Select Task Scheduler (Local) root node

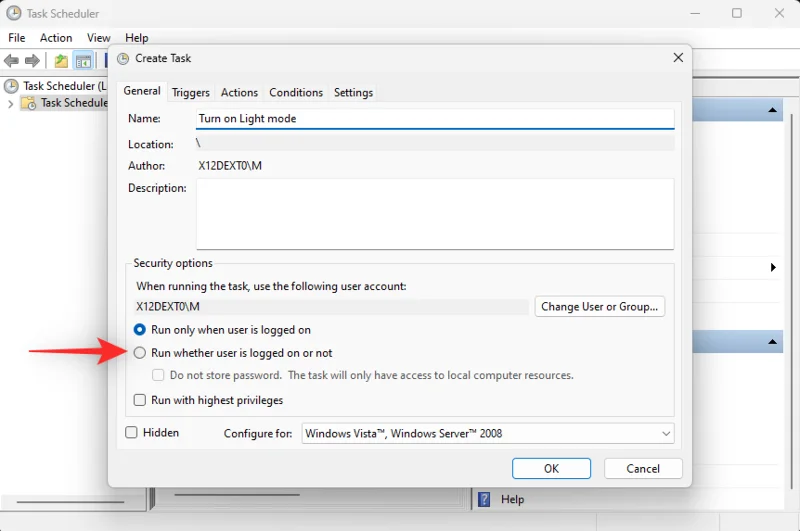coord(65,86)
